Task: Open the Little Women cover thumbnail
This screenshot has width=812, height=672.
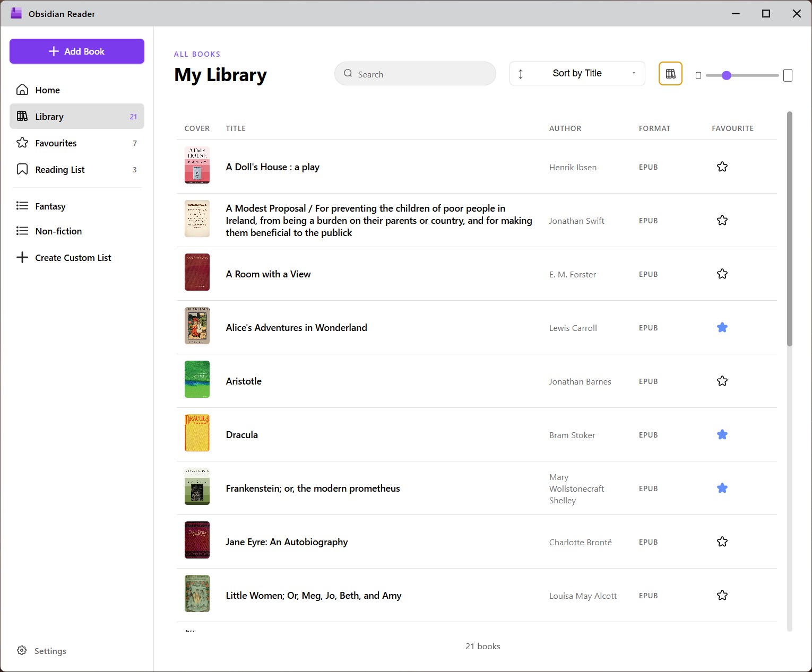Action: pyautogui.click(x=197, y=594)
